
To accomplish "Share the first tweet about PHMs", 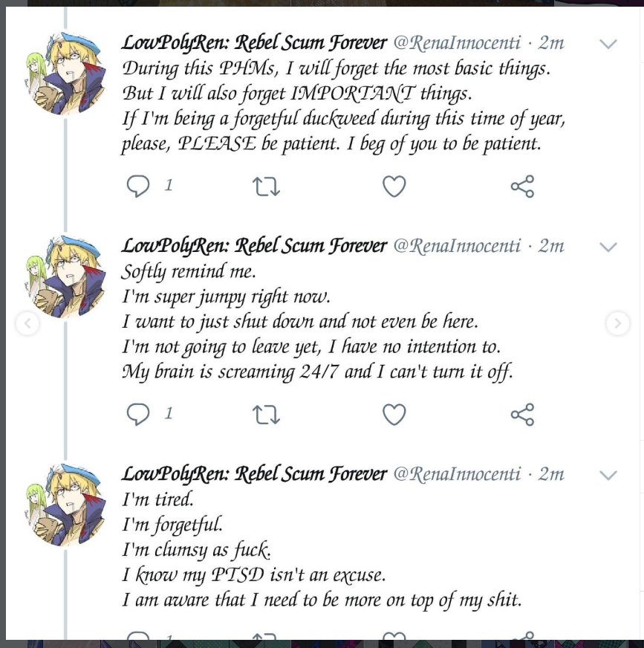I will click(x=522, y=186).
